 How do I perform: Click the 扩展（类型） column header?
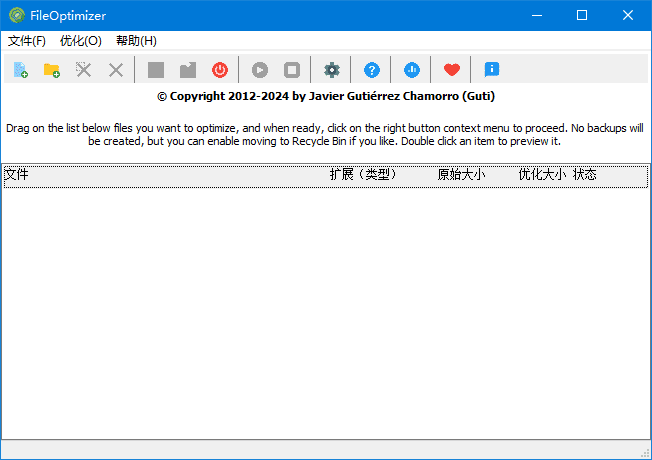pos(364,175)
